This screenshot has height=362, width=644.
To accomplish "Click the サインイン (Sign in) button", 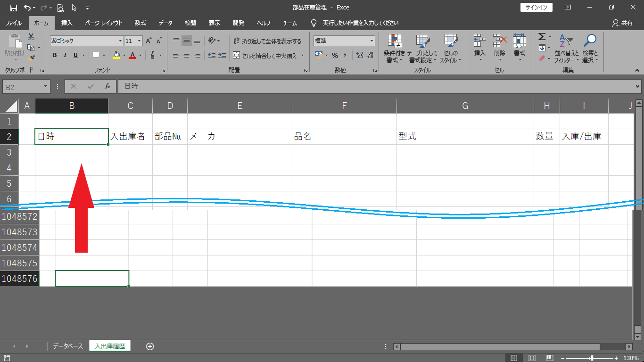I will coord(536,8).
